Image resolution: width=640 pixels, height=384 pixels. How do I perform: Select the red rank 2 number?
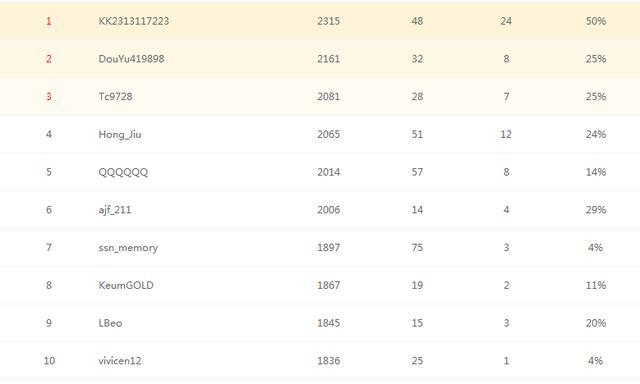click(x=49, y=59)
